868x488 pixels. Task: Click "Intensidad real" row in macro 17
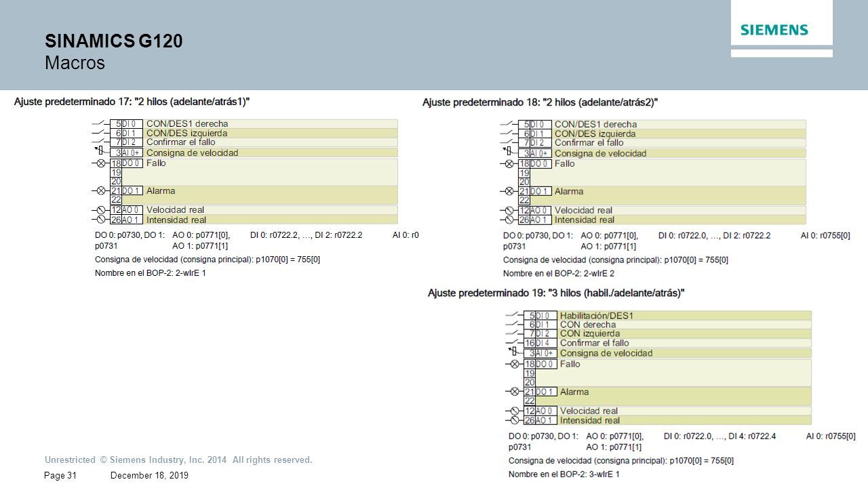pyautogui.click(x=254, y=220)
